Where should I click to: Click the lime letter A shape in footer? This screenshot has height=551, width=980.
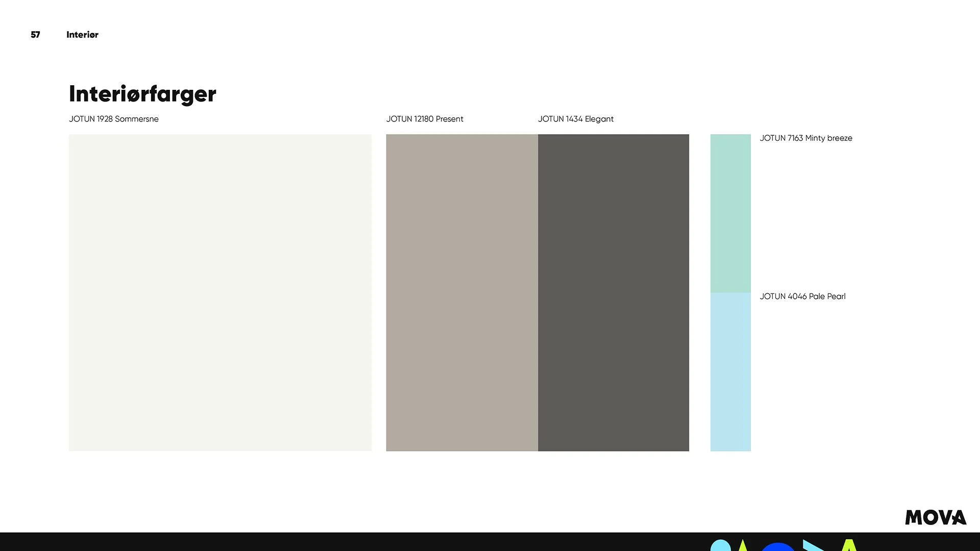point(849,545)
